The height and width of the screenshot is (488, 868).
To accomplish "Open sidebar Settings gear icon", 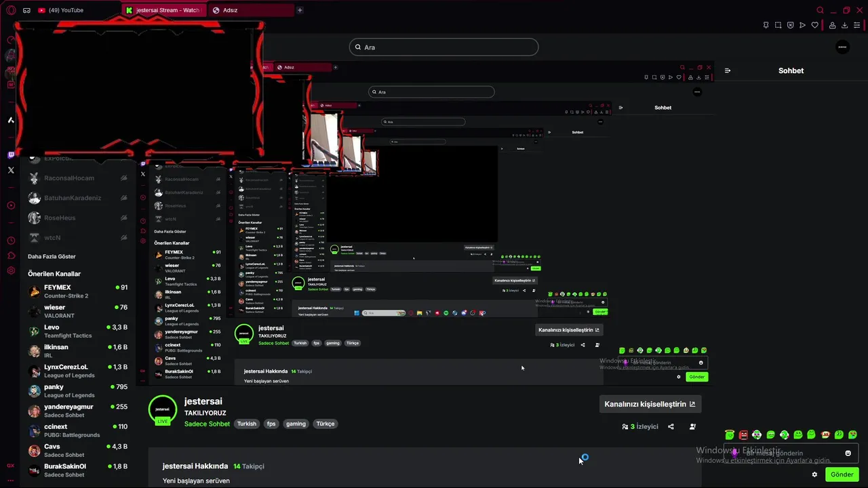I will 11,270.
